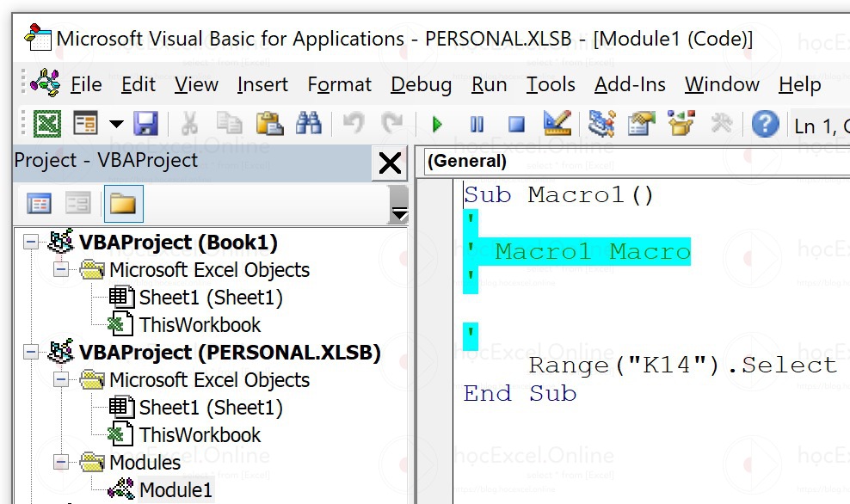Click the grayed View Object button
This screenshot has width=850, height=504.
[x=78, y=203]
